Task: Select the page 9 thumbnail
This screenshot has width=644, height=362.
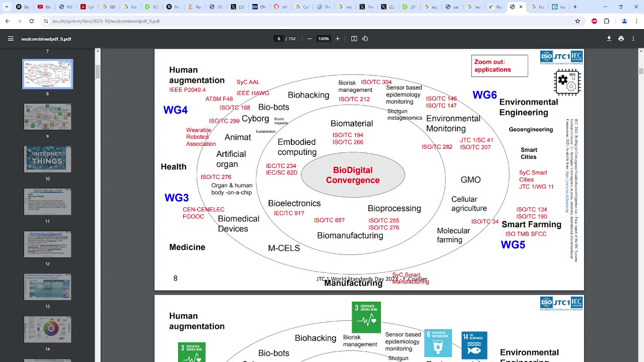Action: [48, 117]
